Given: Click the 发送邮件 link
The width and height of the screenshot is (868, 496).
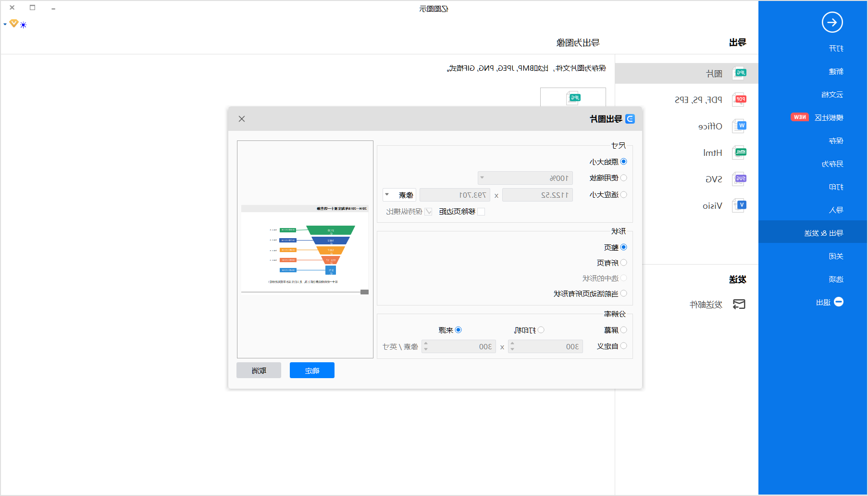Looking at the screenshot, I should pos(706,304).
